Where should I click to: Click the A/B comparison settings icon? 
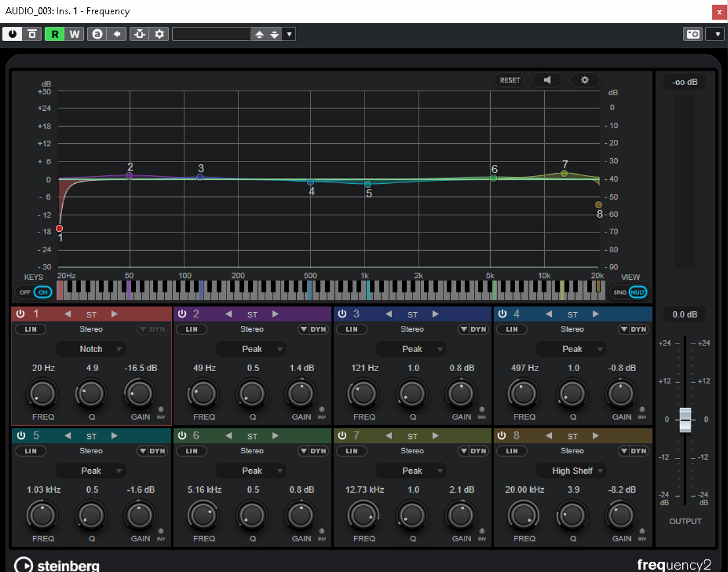(x=98, y=34)
